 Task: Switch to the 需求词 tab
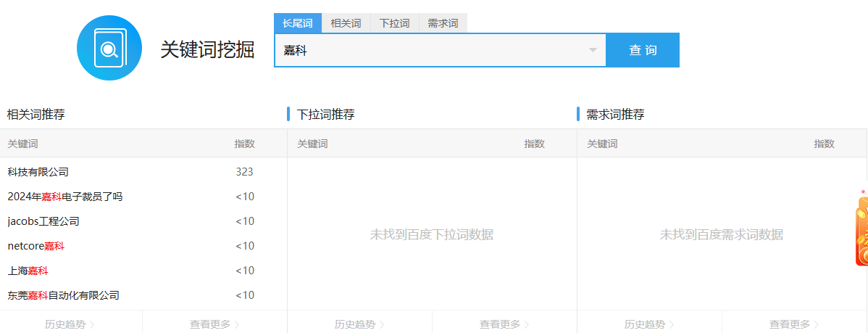443,23
